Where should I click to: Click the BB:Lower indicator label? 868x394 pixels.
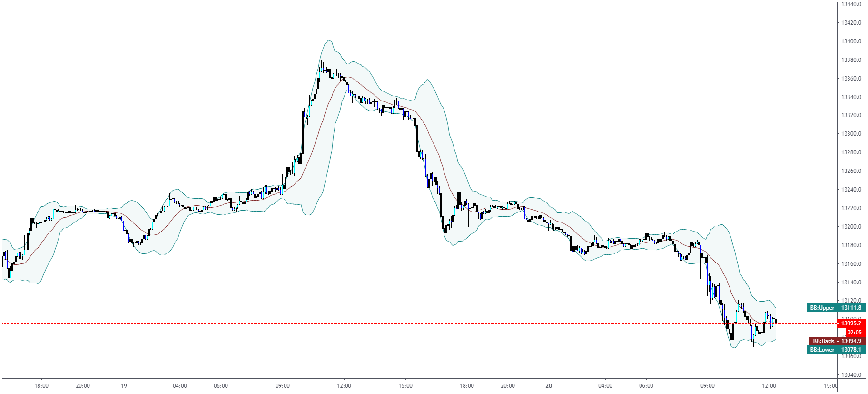click(x=822, y=350)
